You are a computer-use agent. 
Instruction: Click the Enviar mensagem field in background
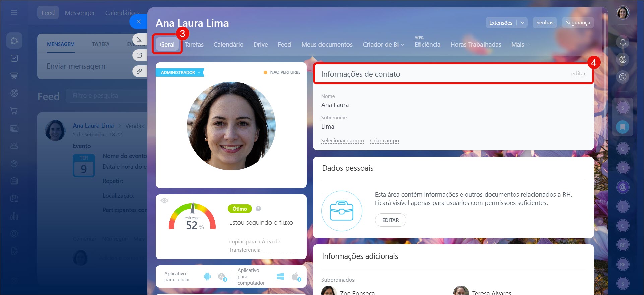tap(76, 66)
